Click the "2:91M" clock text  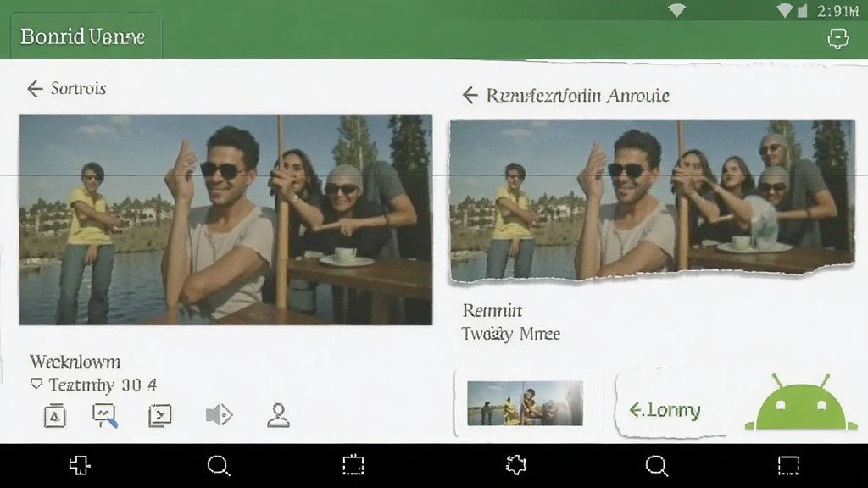point(837,11)
